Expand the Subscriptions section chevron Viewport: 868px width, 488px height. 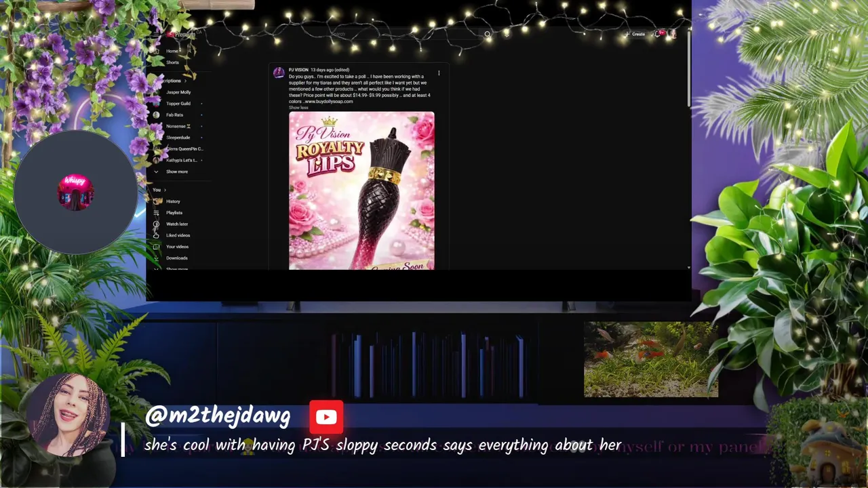click(x=185, y=81)
